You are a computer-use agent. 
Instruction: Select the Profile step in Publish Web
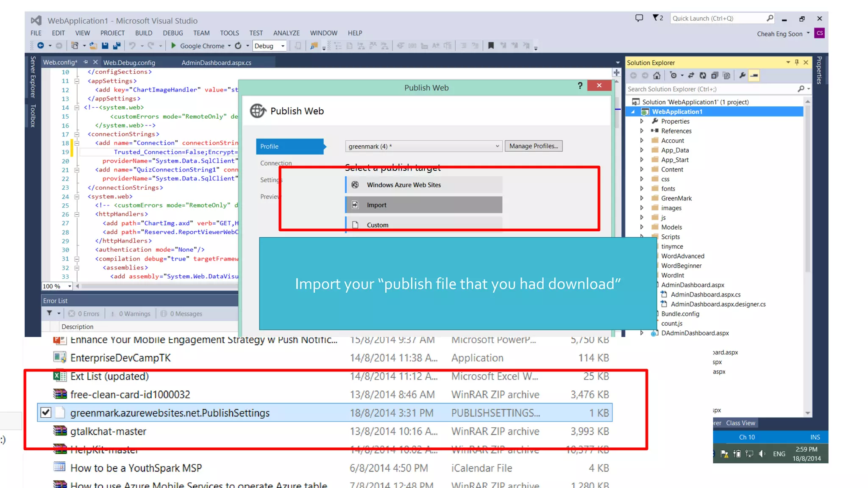pyautogui.click(x=290, y=146)
